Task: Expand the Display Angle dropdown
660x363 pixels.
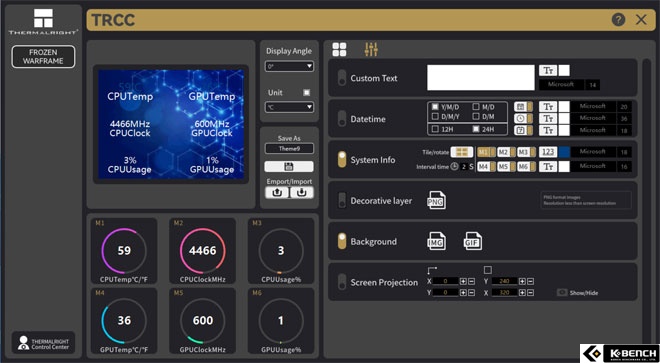Action: click(x=289, y=66)
